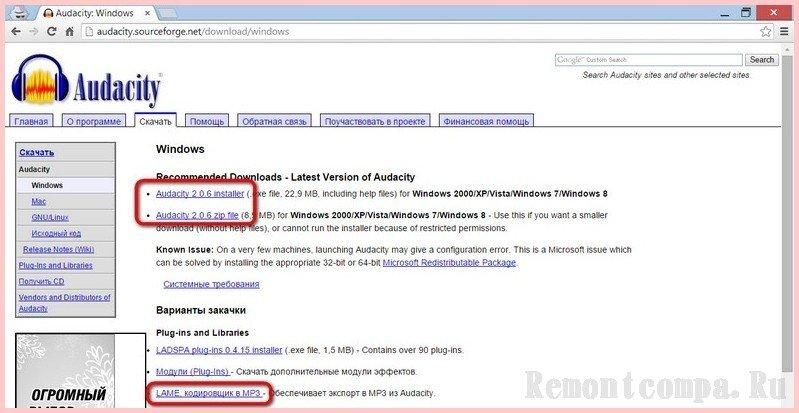Viewport: 799px width, 413px height.
Task: Click Known Issue text
Action: click(184, 250)
